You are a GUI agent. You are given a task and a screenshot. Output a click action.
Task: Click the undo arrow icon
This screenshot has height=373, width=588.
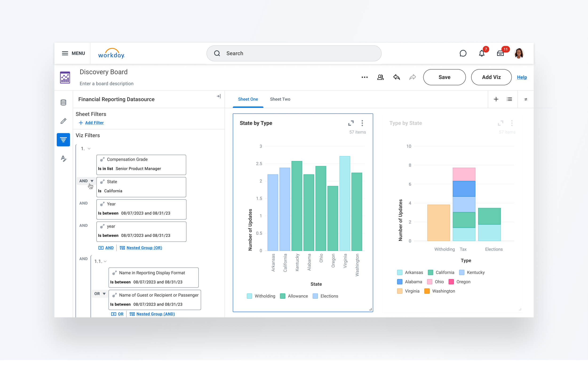click(396, 77)
